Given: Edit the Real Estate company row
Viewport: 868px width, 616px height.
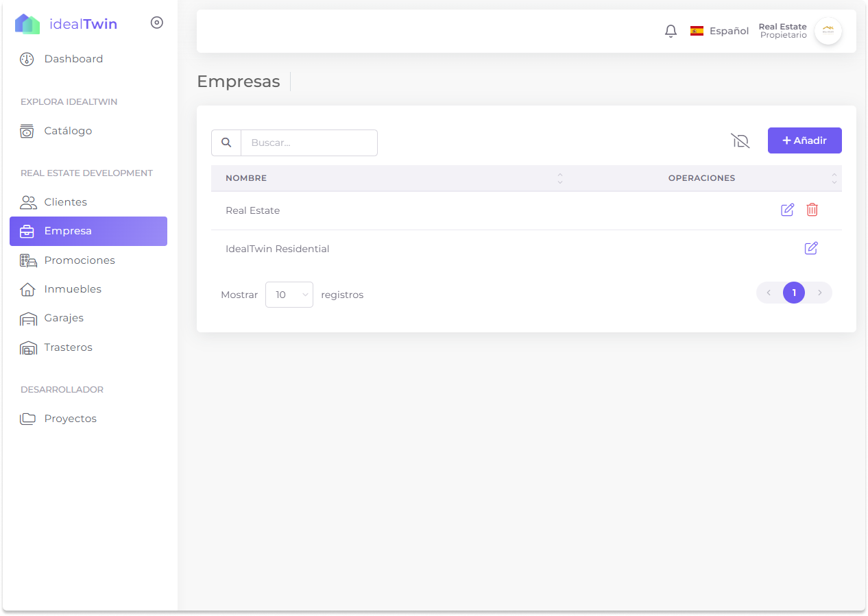Looking at the screenshot, I should coord(787,210).
